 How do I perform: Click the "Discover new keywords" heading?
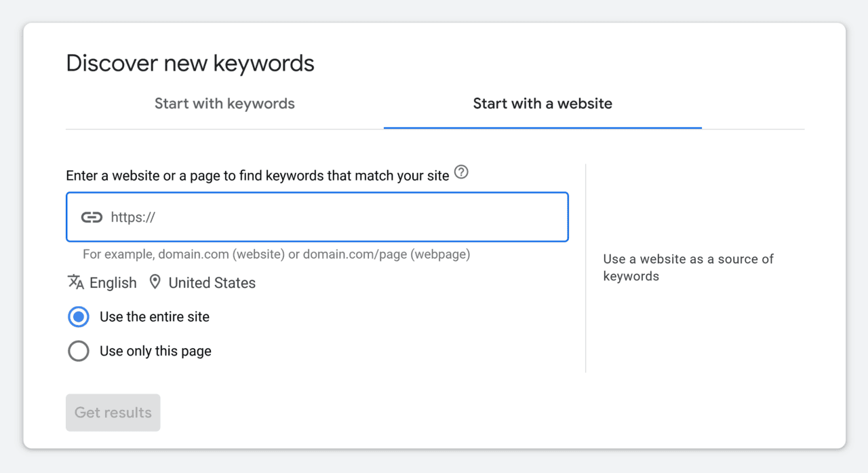190,62
